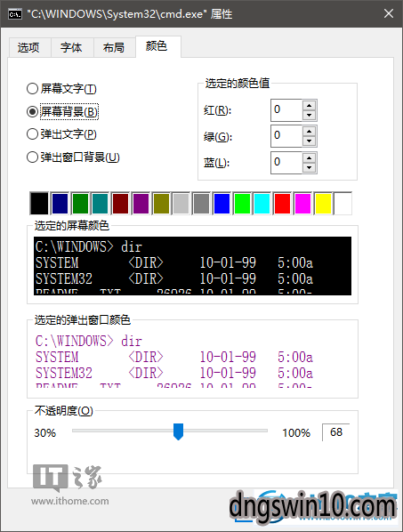Choose the magenta color swatch
Image resolution: width=403 pixels, height=532 pixels.
(303, 203)
